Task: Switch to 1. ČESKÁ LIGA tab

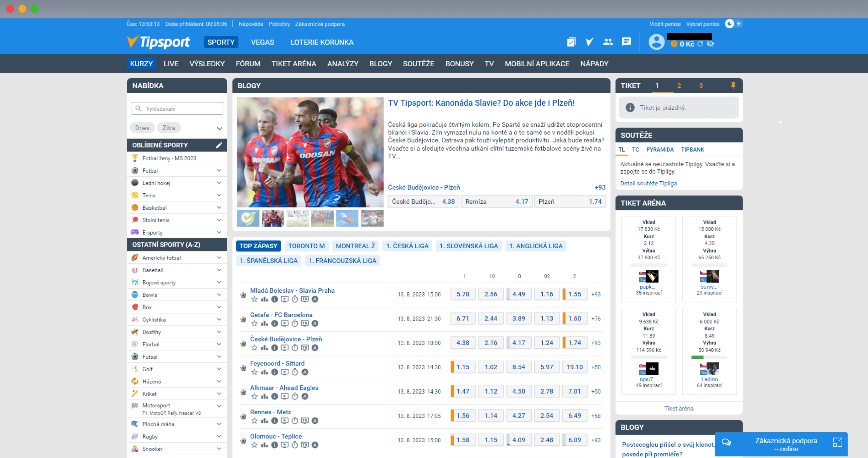Action: click(407, 246)
